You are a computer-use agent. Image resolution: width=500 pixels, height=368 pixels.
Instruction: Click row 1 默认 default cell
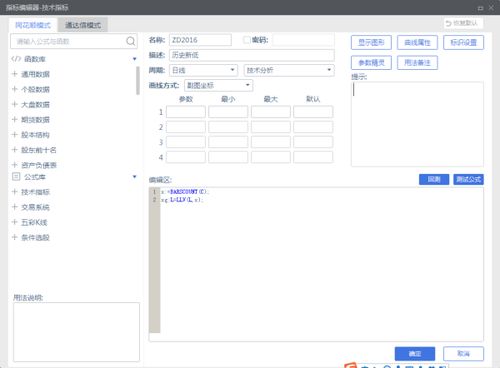313,112
